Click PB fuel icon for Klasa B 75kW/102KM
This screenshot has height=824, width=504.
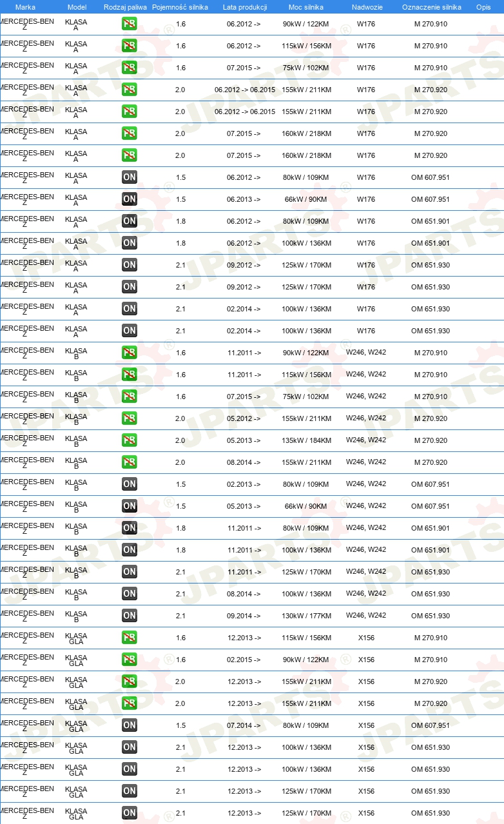[x=130, y=397]
